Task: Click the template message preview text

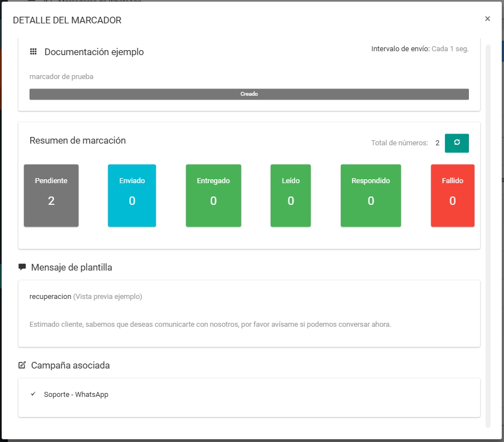Action: pyautogui.click(x=211, y=324)
